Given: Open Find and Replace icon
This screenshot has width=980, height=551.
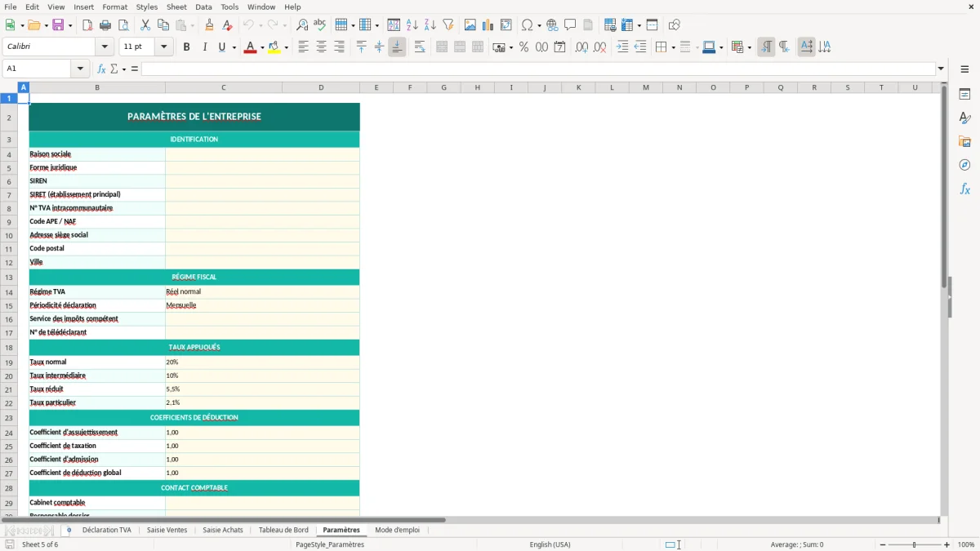Looking at the screenshot, I should (302, 25).
